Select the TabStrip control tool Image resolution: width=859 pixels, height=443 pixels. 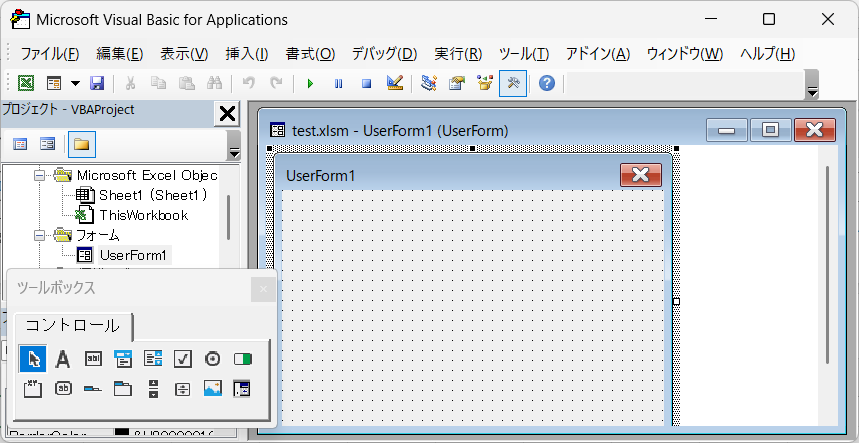click(93, 389)
